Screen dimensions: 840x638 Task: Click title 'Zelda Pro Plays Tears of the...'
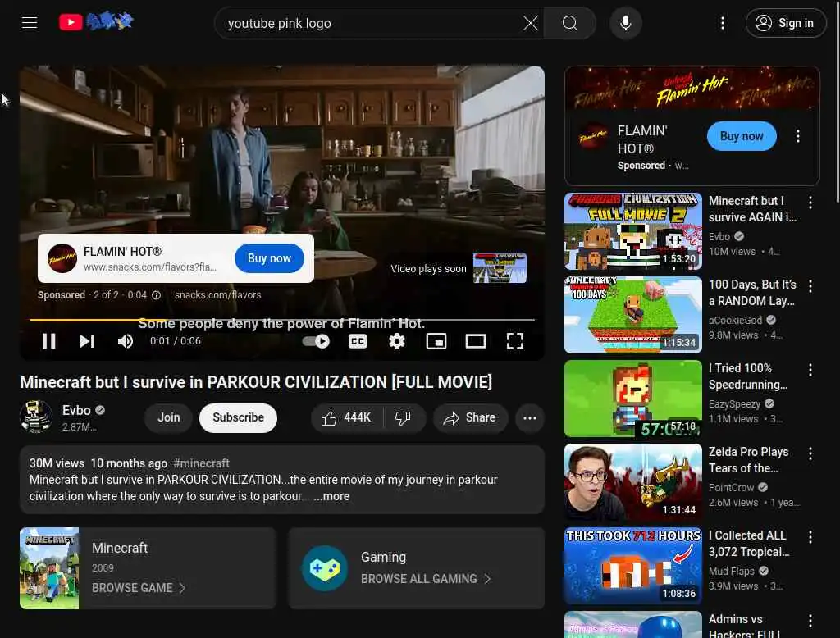748,460
